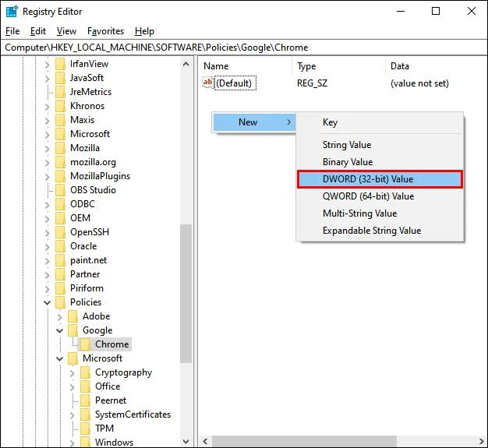Click the horizontal scrollbar right arrow
Image resolution: width=488 pixels, height=448 pixels.
[x=481, y=441]
